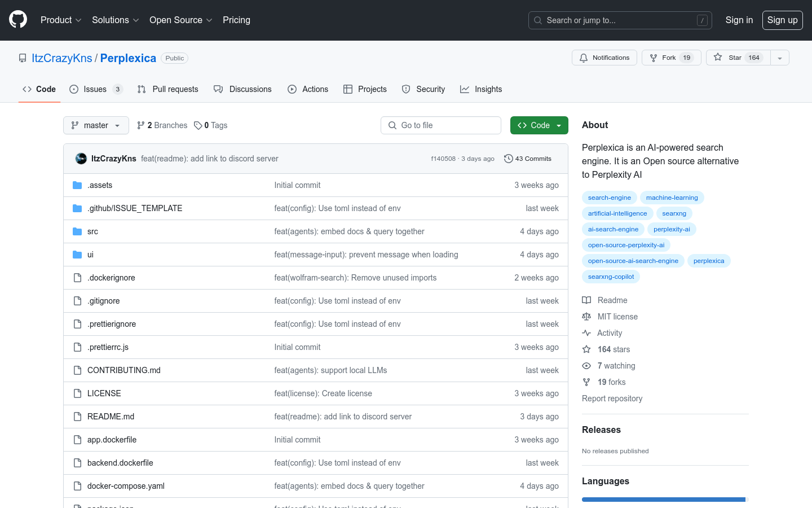The height and width of the screenshot is (508, 812).
Task: Click the .github/ISSUE_TEMPLATE folder icon
Action: [x=77, y=208]
